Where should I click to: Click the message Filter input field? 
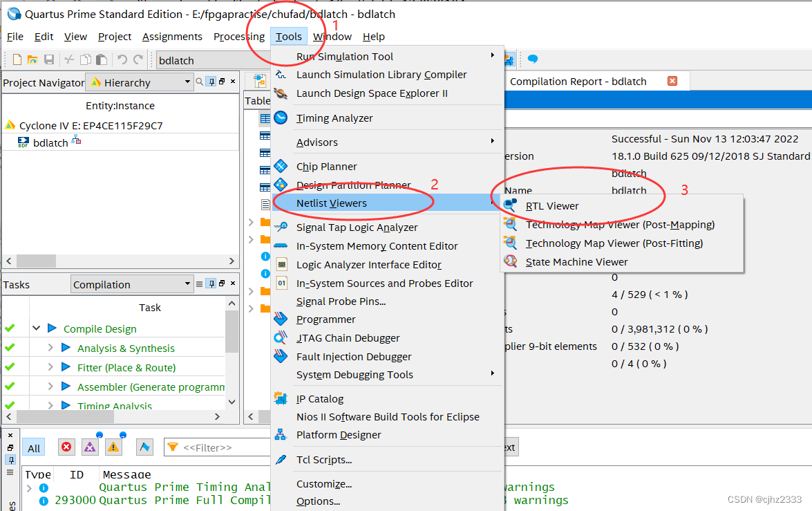coord(218,447)
